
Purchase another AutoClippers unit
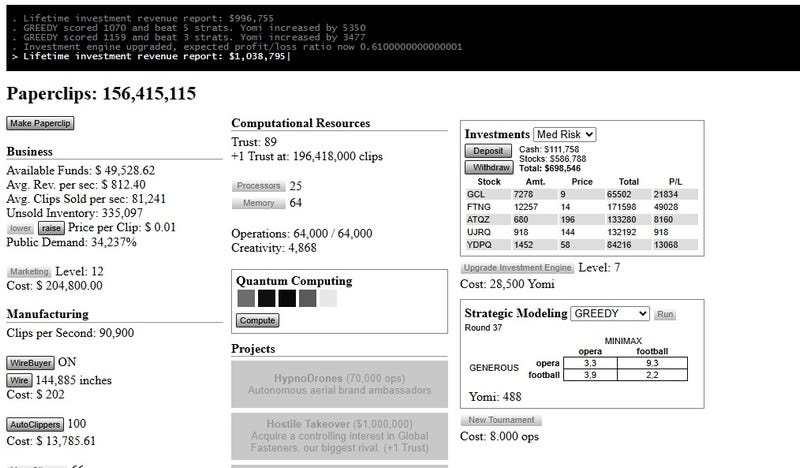click(x=35, y=424)
